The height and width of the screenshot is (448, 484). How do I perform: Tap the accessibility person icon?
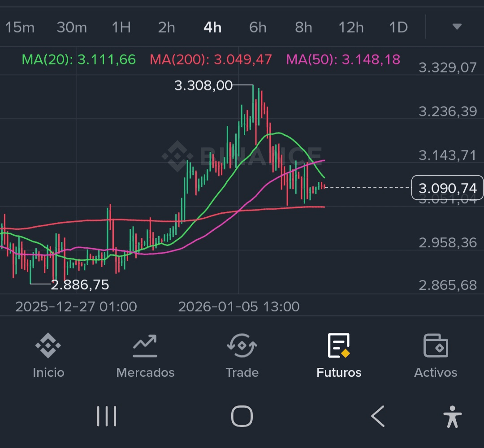pos(453,417)
